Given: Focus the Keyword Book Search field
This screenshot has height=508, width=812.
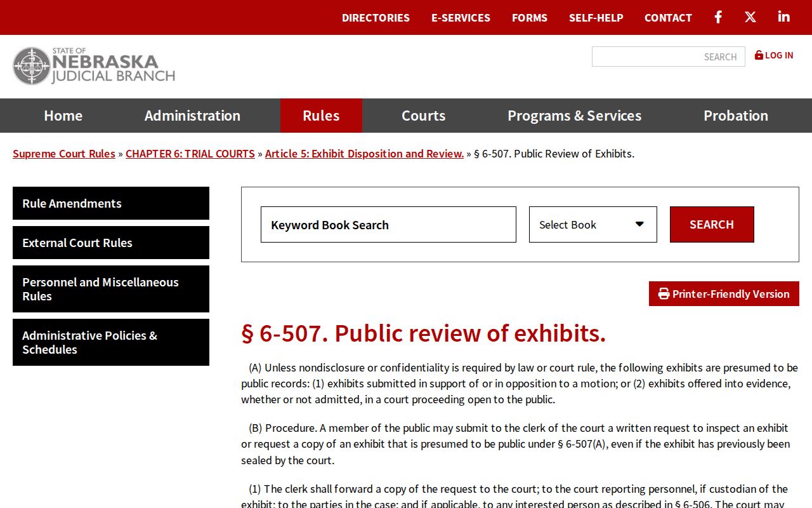Looking at the screenshot, I should point(388,225).
